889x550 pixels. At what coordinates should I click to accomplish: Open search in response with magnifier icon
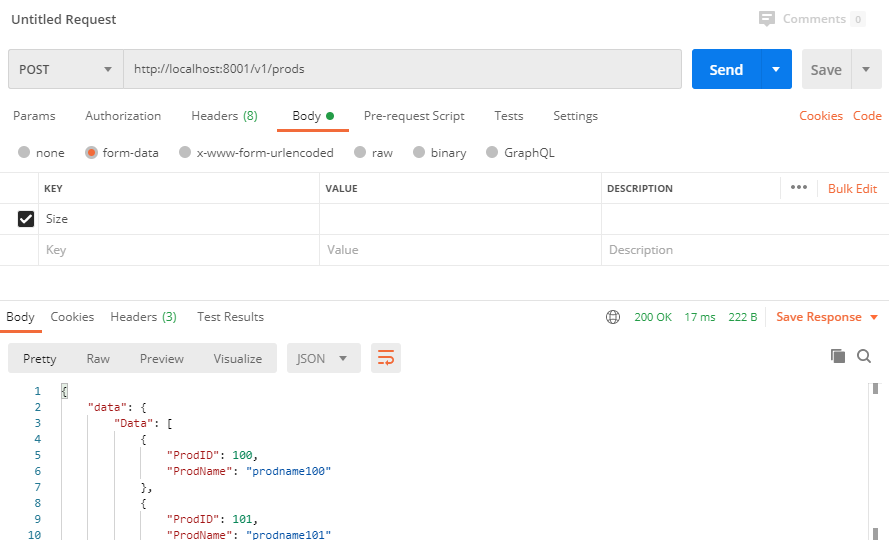tap(864, 356)
